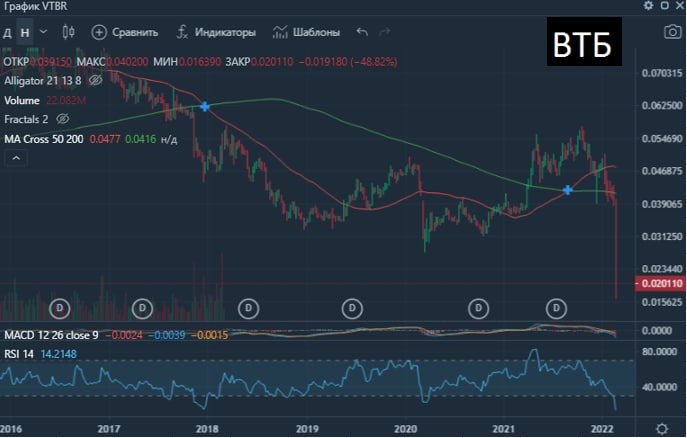Click the Compare plus circle icon

(99, 32)
